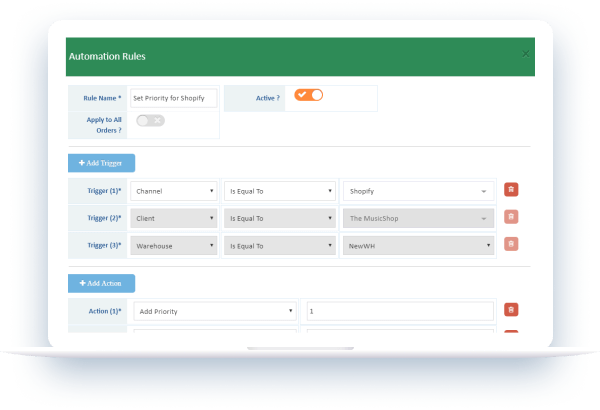Image resolution: width=600 pixels, height=410 pixels.
Task: Enable Apply to All Orders toggle
Action: click(151, 120)
